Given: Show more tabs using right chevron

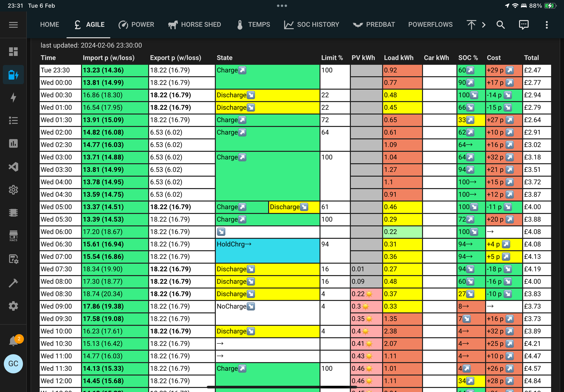Looking at the screenshot, I should coord(483,25).
